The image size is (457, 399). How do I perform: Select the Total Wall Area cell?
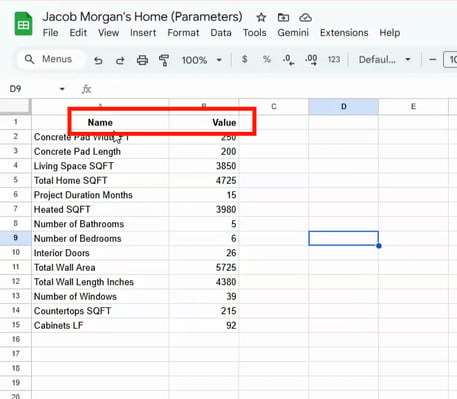point(100,267)
